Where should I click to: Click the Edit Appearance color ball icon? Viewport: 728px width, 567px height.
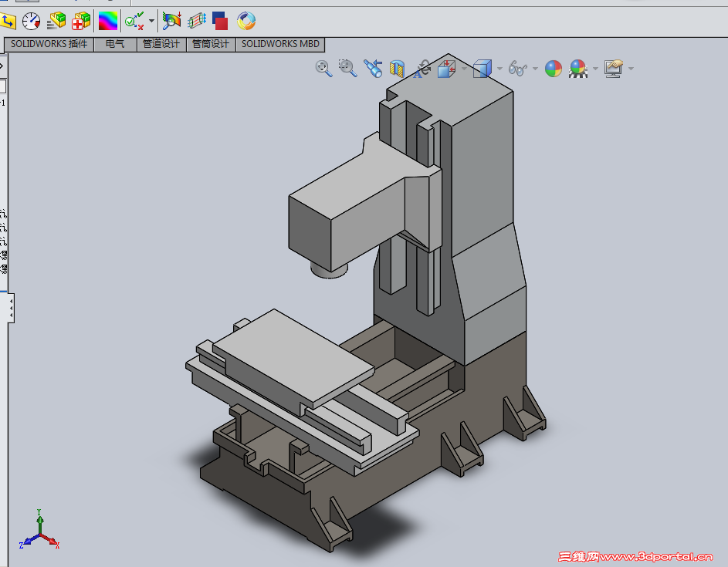tap(554, 69)
